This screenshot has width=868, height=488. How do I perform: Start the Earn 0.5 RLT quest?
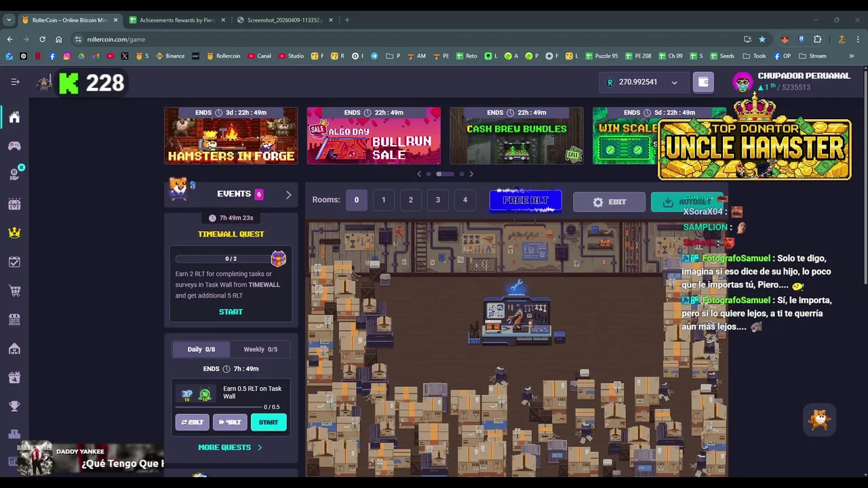(x=269, y=422)
